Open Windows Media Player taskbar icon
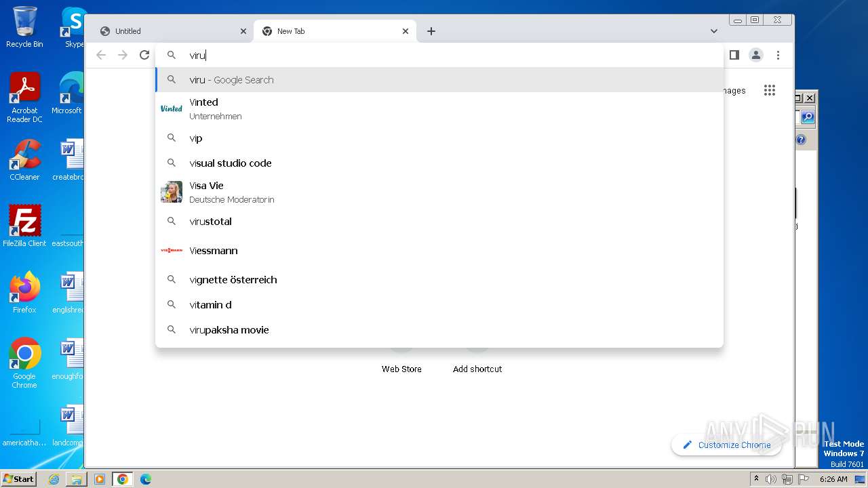Viewport: 868px width, 488px height. 100,479
